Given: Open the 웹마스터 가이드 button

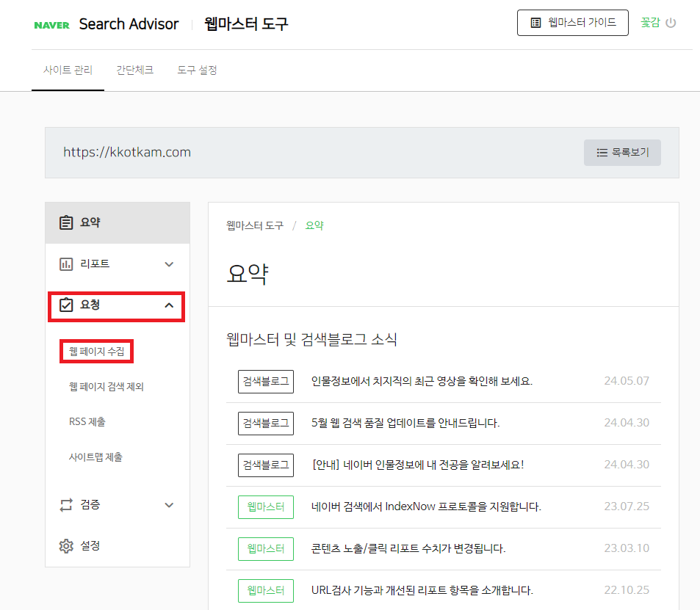Looking at the screenshot, I should tap(572, 23).
